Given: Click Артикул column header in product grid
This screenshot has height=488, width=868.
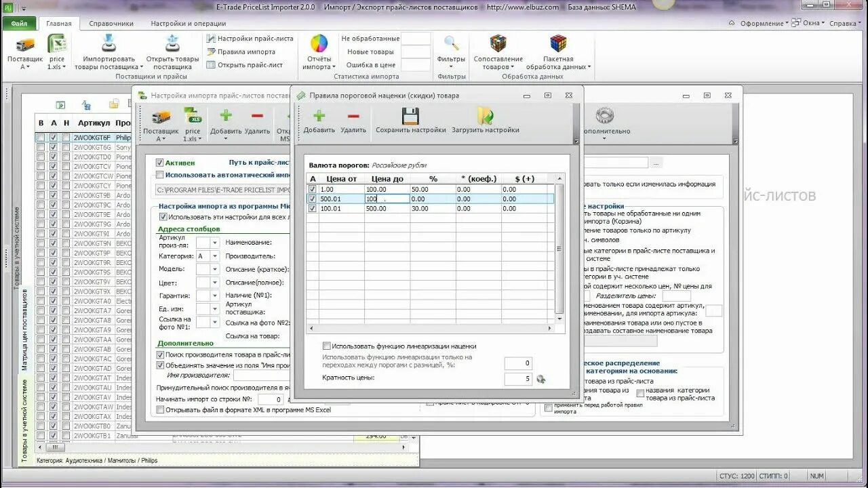Looking at the screenshot, I should coord(94,123).
